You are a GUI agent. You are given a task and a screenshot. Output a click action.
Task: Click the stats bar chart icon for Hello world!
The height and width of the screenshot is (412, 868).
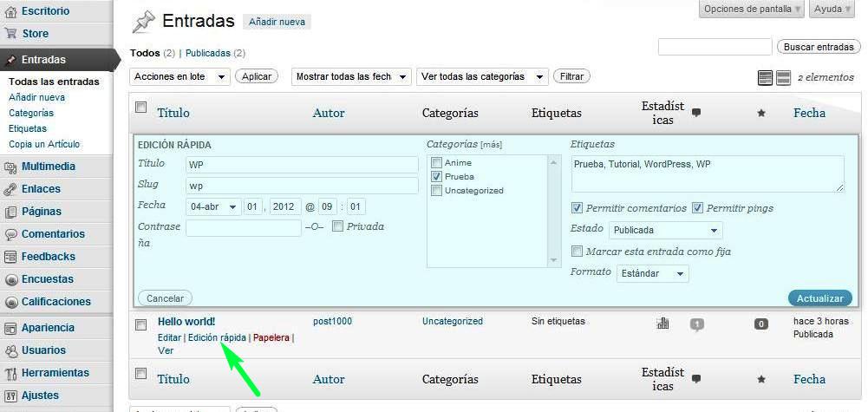click(663, 324)
